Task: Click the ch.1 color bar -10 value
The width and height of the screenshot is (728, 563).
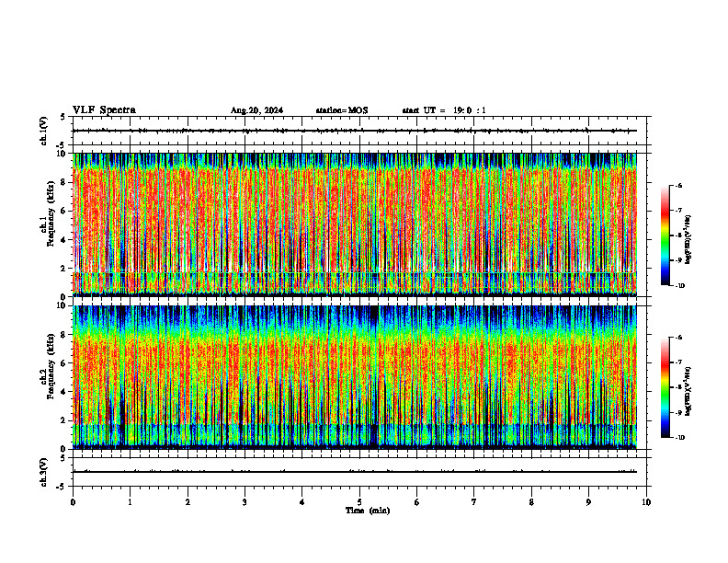Action: 680,286
